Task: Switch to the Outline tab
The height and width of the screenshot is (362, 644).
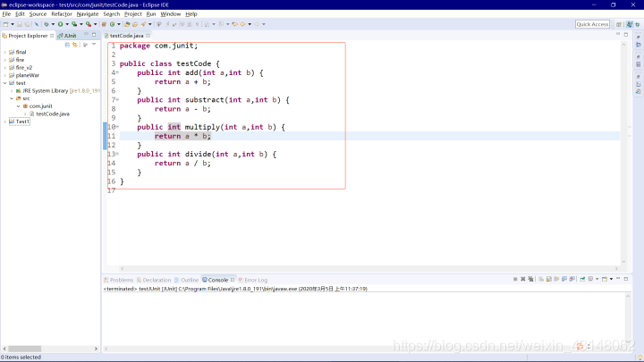Action: (186, 280)
